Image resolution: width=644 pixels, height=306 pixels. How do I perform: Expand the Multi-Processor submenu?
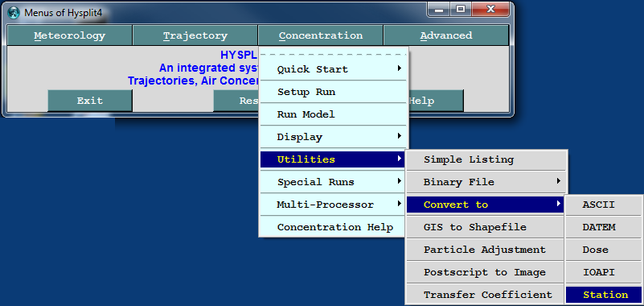click(x=334, y=205)
